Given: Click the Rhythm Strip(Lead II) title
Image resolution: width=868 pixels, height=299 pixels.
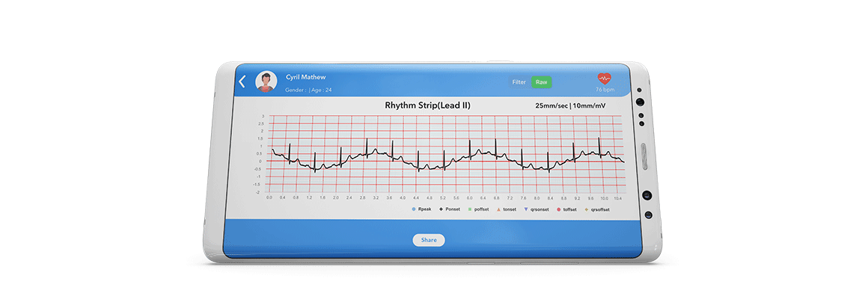Looking at the screenshot, I should click(x=427, y=105).
